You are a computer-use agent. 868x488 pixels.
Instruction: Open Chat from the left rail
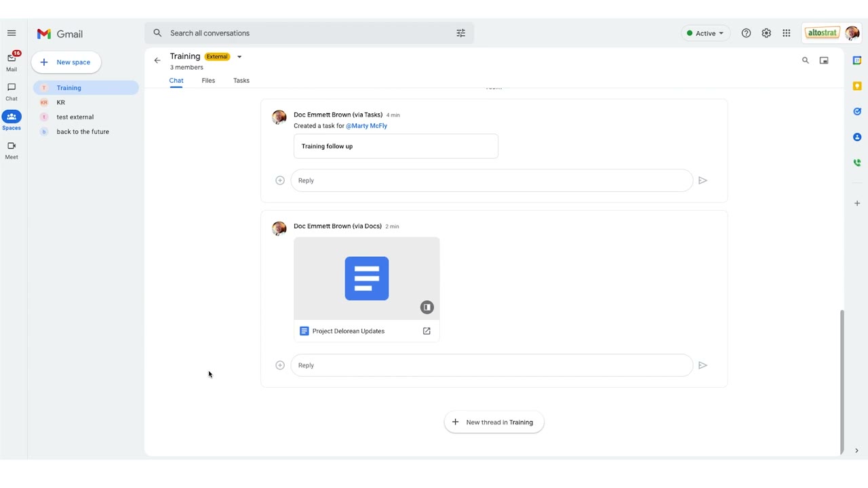pos(12,91)
